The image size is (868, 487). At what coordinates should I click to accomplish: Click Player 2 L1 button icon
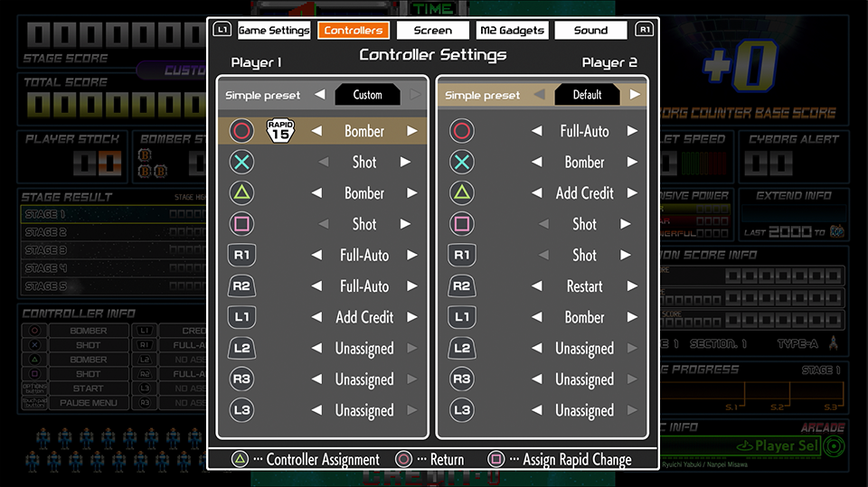462,317
